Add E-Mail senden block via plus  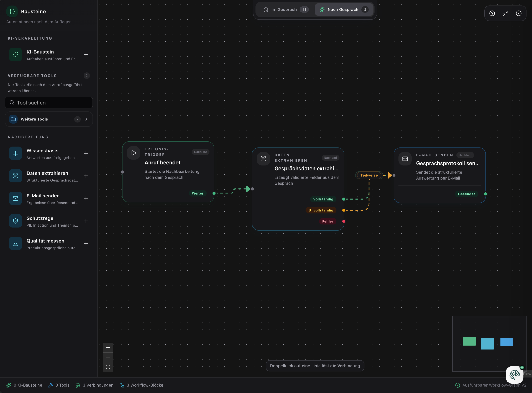[86, 198]
